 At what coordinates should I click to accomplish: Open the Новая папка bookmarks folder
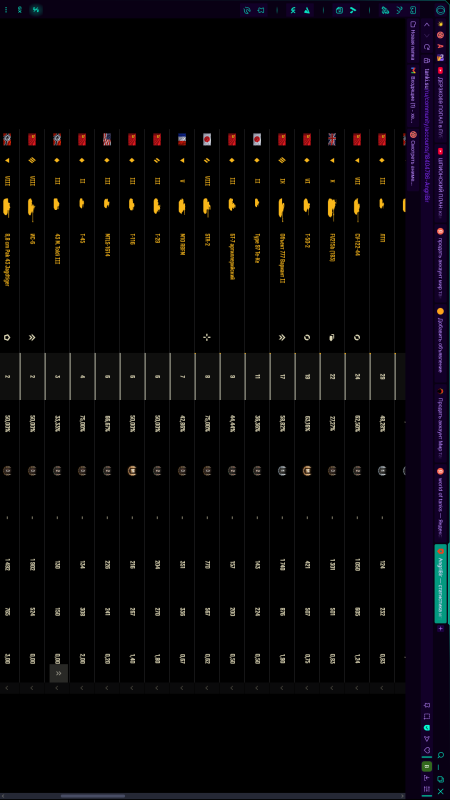(413, 39)
